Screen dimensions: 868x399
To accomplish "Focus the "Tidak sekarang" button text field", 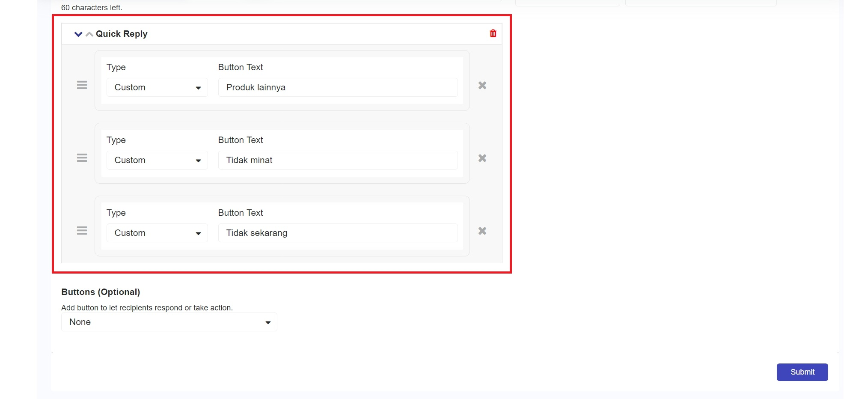I will coord(338,233).
